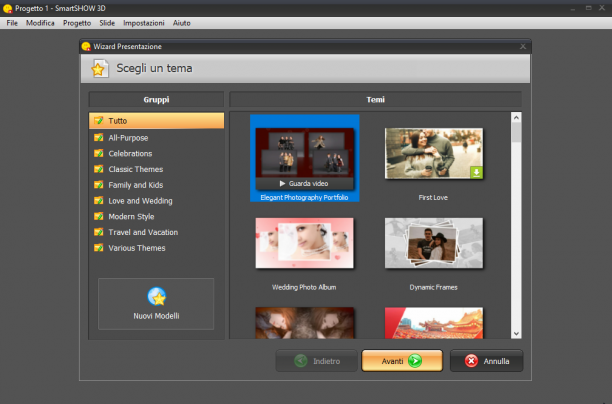Open the Modifica menu
The image size is (612, 404).
coord(40,23)
